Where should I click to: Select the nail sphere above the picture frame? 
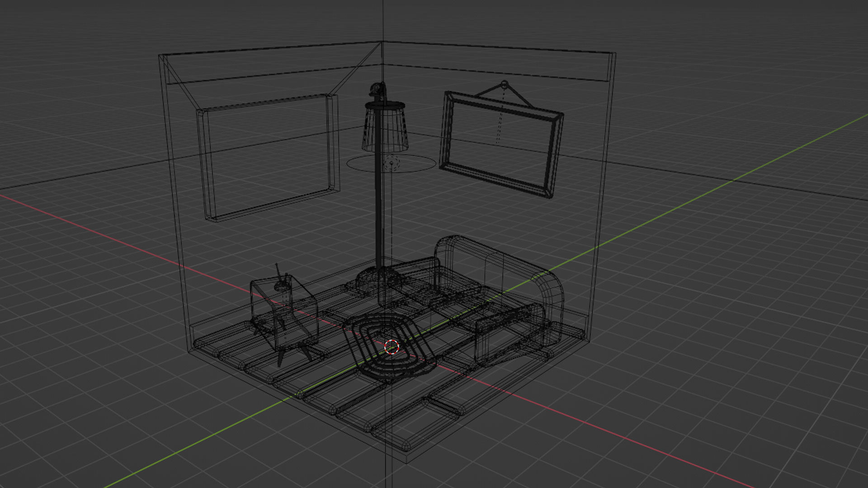click(x=504, y=84)
